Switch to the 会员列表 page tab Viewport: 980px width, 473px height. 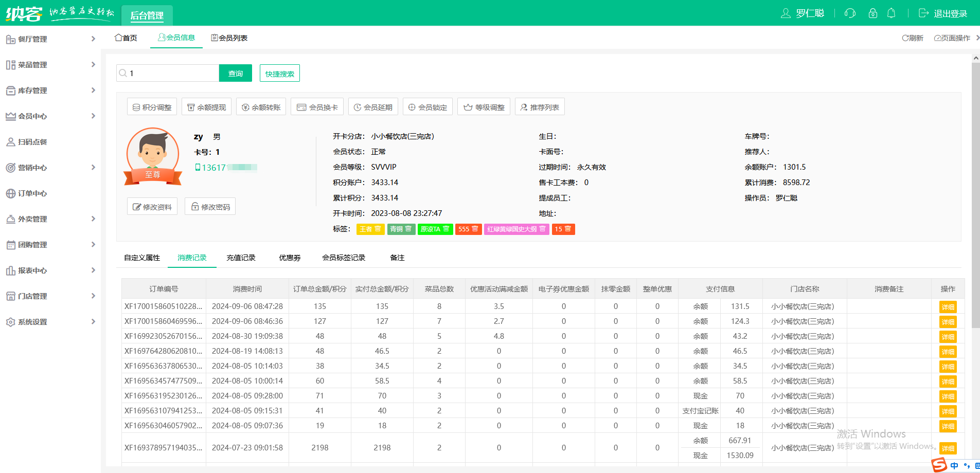point(229,38)
